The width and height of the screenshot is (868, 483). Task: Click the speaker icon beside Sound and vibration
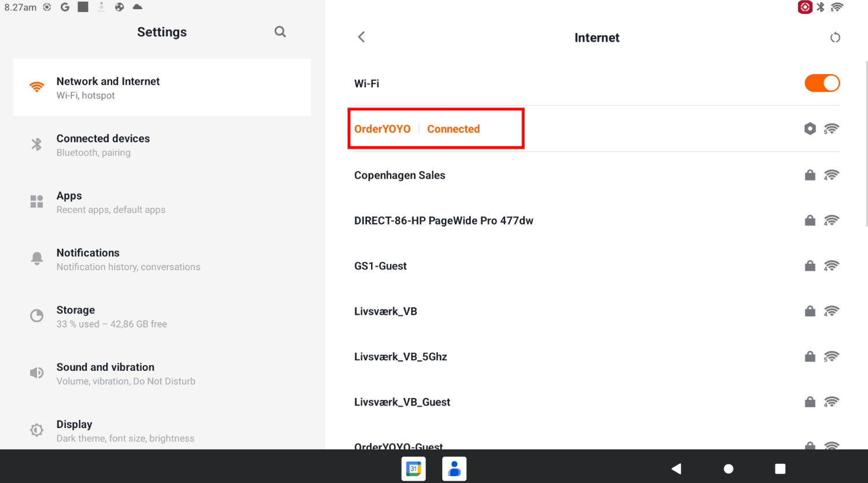pos(37,373)
